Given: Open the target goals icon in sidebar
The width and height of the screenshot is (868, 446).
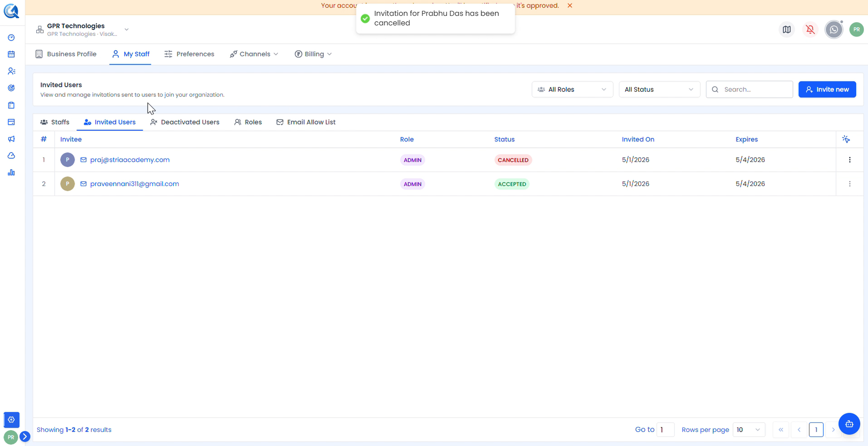Looking at the screenshot, I should point(11,88).
